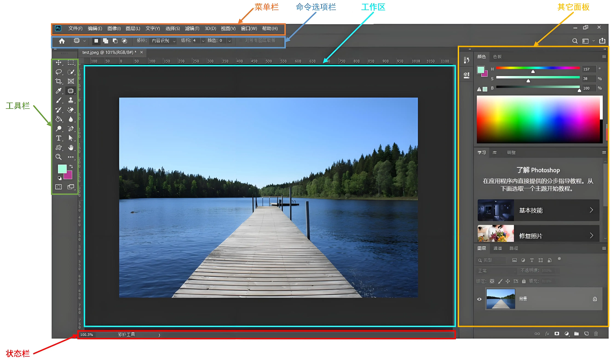Screen dimensions: 611x364
Task: Open the search icon at top right
Action: click(575, 41)
